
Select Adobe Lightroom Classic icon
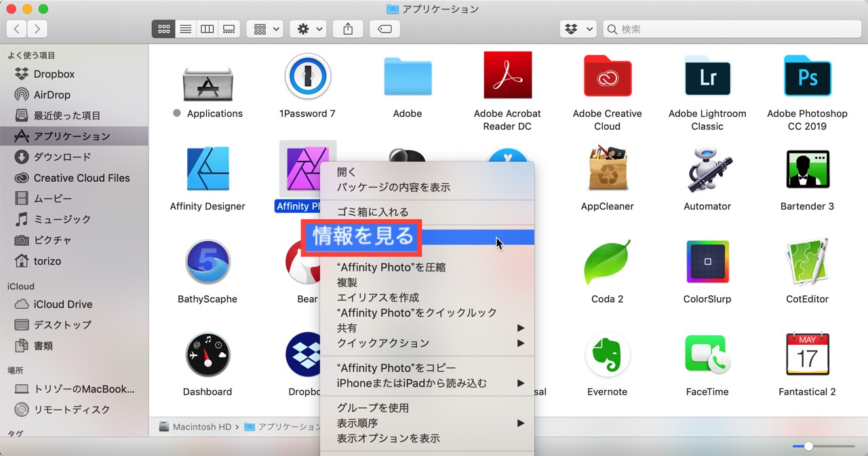(707, 77)
